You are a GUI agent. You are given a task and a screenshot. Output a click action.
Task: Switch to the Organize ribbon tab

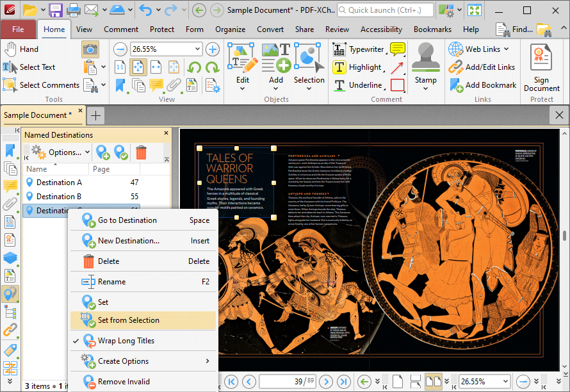click(x=230, y=29)
